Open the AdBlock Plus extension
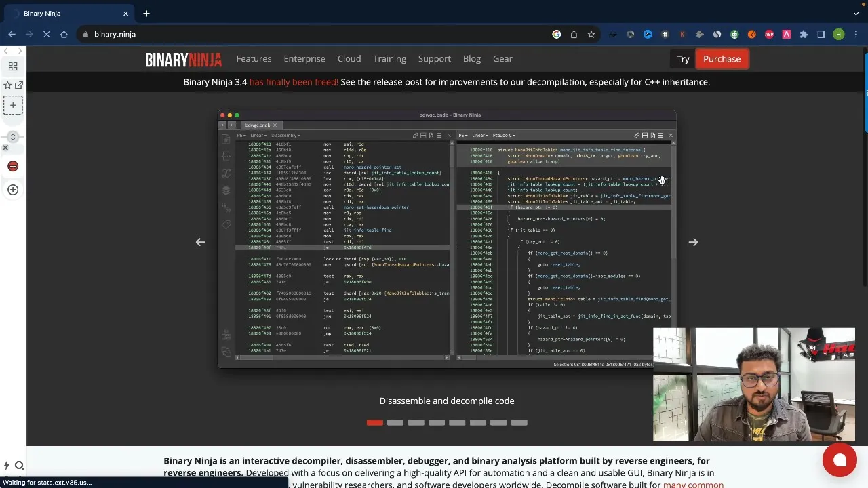 coord(769,34)
